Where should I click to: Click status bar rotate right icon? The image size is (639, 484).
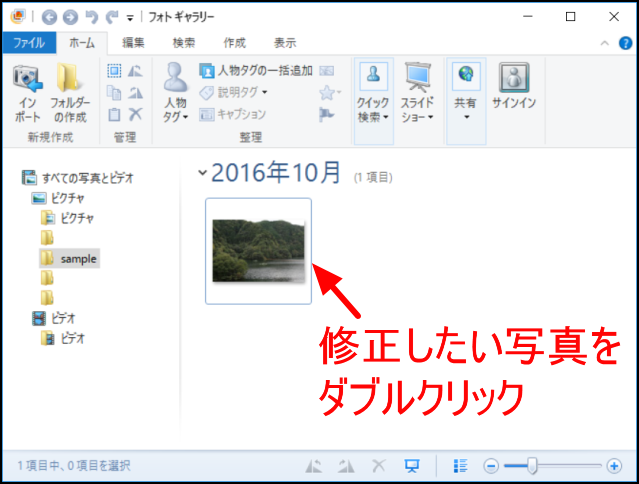click(346, 465)
